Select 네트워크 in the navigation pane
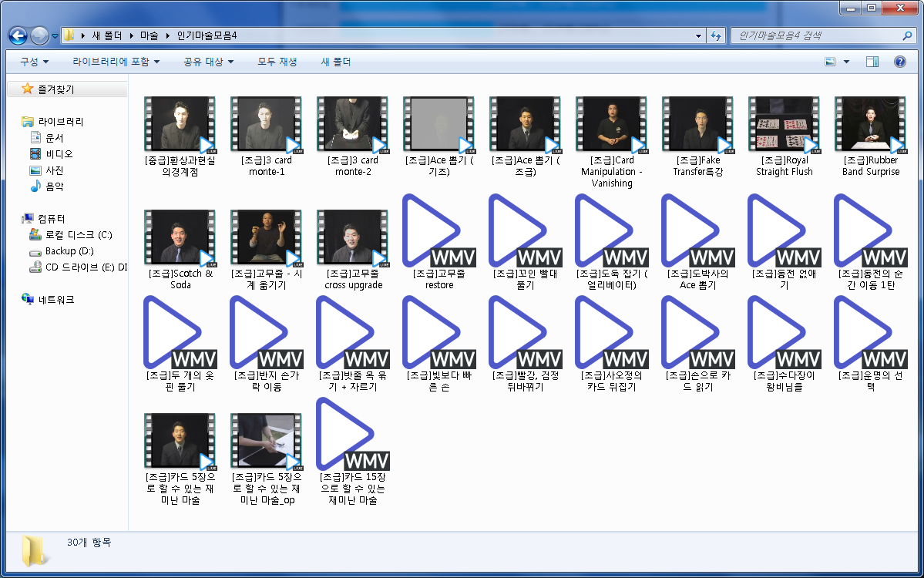The image size is (924, 578). (x=56, y=300)
